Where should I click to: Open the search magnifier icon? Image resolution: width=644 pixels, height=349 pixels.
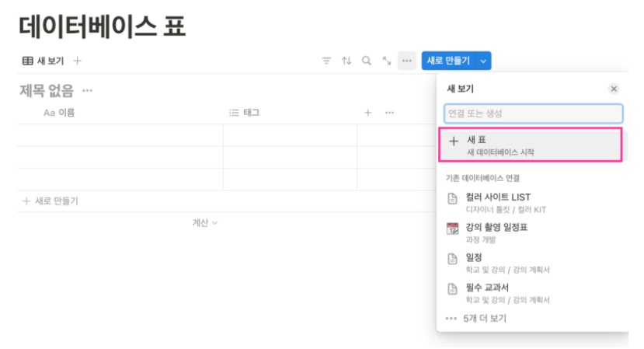click(x=367, y=61)
